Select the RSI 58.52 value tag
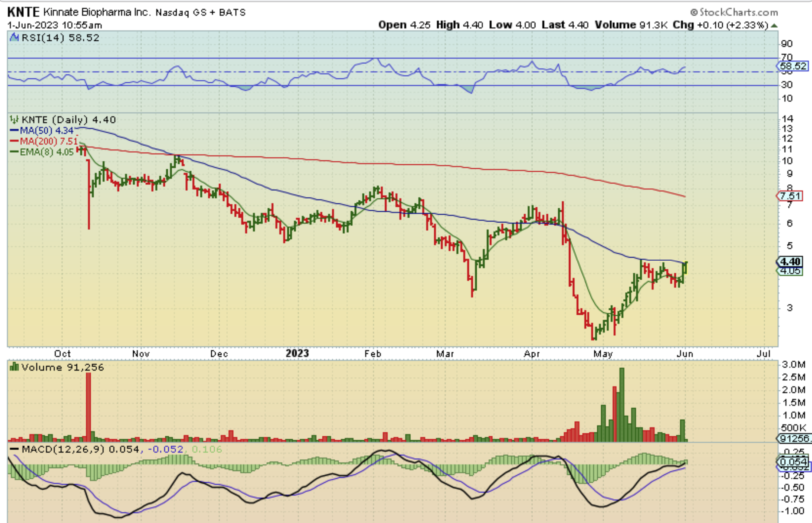The height and width of the screenshot is (523, 812). point(792,66)
